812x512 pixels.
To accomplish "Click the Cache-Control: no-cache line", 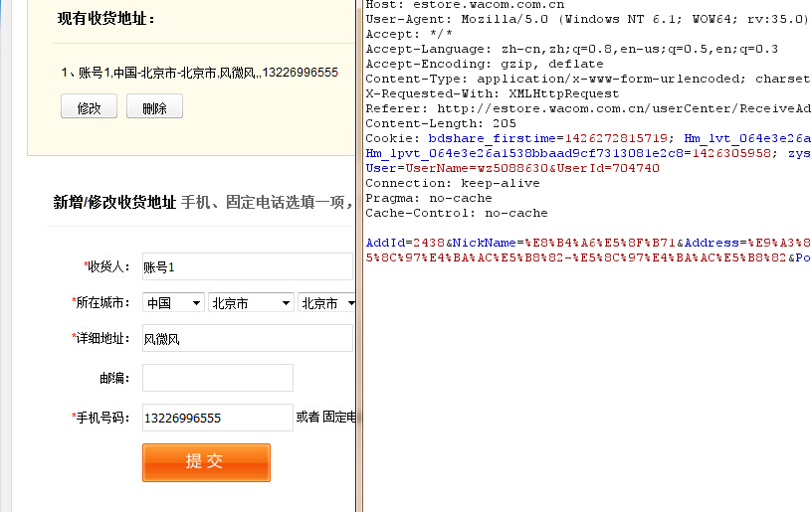I will pos(457,213).
